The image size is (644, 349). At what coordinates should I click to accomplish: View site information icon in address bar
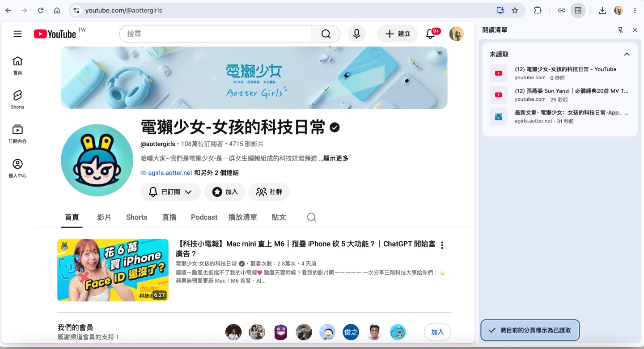[76, 10]
